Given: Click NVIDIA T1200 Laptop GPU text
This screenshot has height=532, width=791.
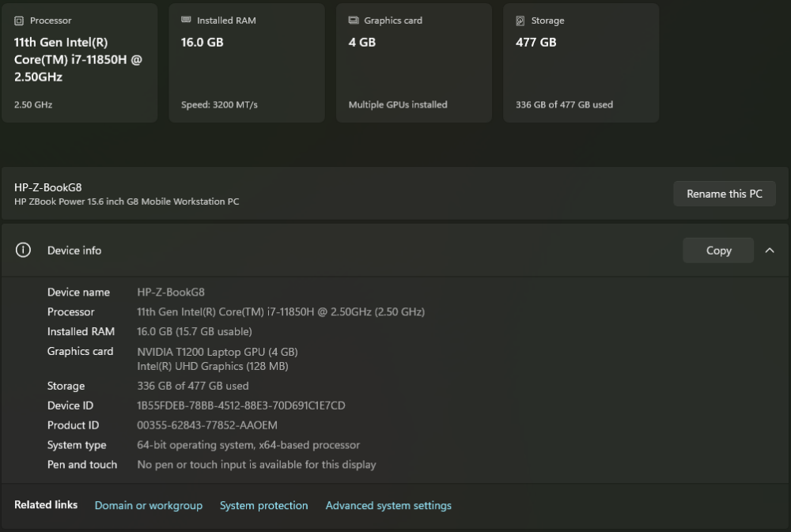Looking at the screenshot, I should 217,352.
